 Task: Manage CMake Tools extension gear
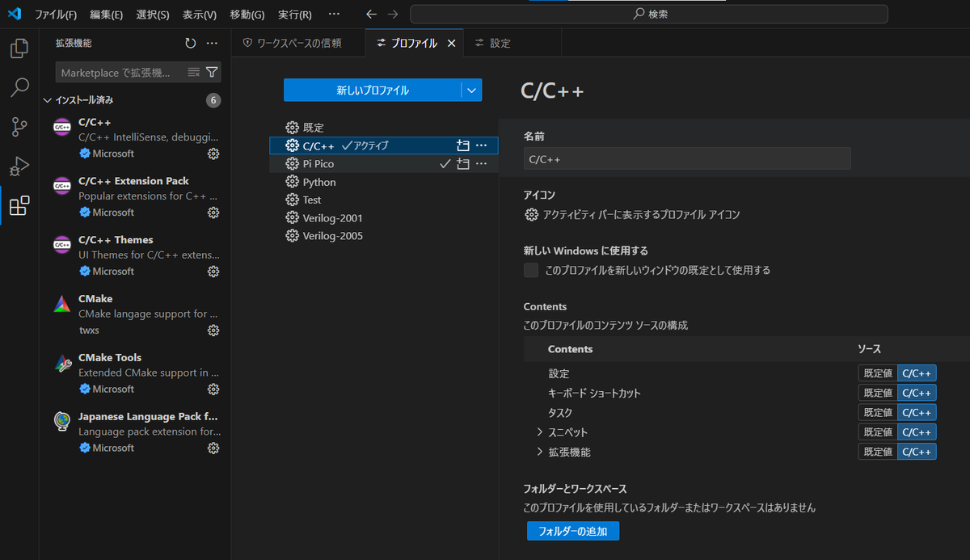tap(213, 389)
